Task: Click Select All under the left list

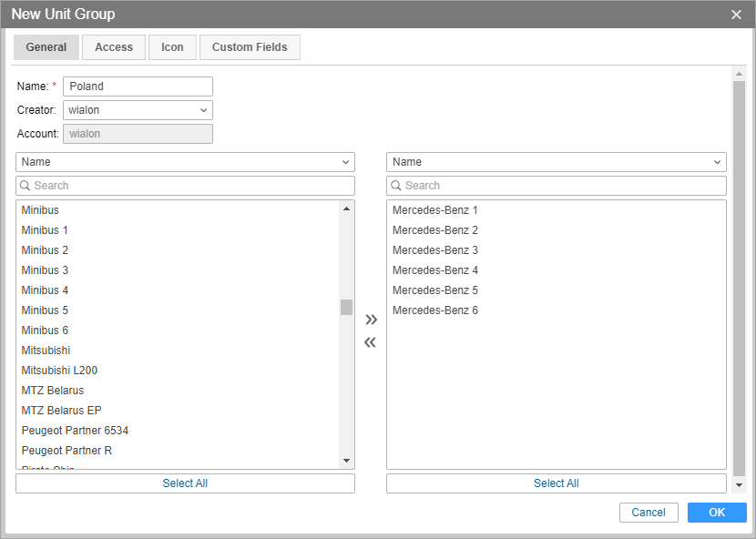Action: [x=185, y=483]
